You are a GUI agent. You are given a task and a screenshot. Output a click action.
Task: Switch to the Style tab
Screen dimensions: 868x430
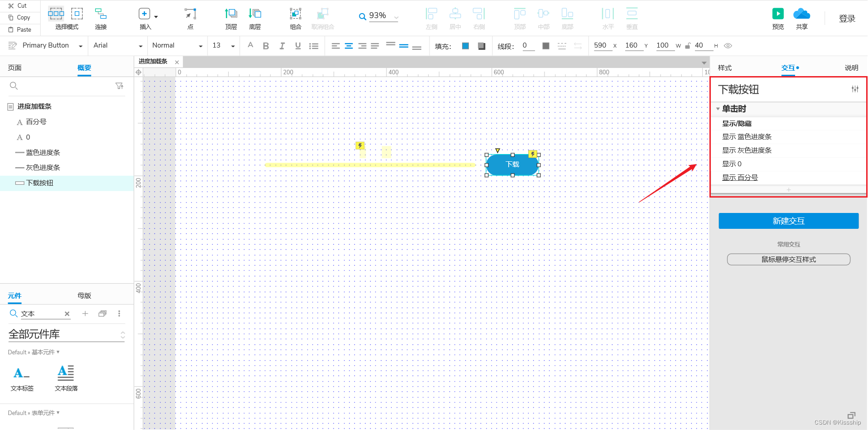point(725,68)
